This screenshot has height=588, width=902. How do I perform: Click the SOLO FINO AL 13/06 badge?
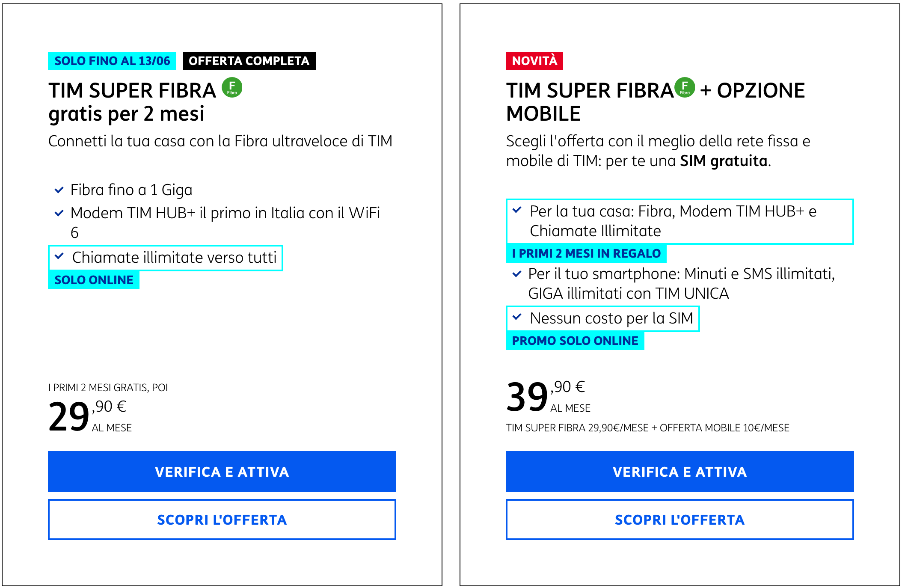[x=112, y=61]
